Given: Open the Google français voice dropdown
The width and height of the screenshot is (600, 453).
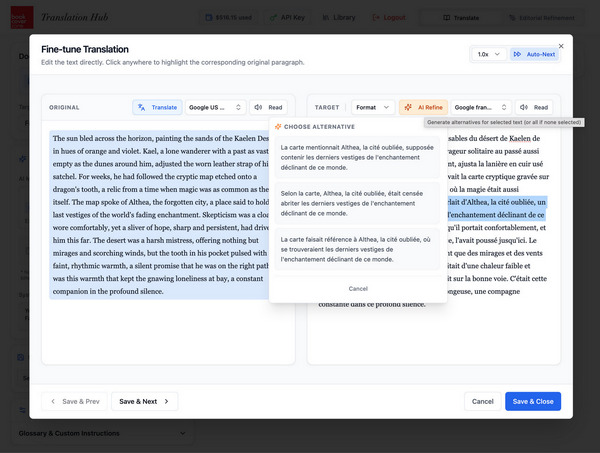Looking at the screenshot, I should pos(481,108).
